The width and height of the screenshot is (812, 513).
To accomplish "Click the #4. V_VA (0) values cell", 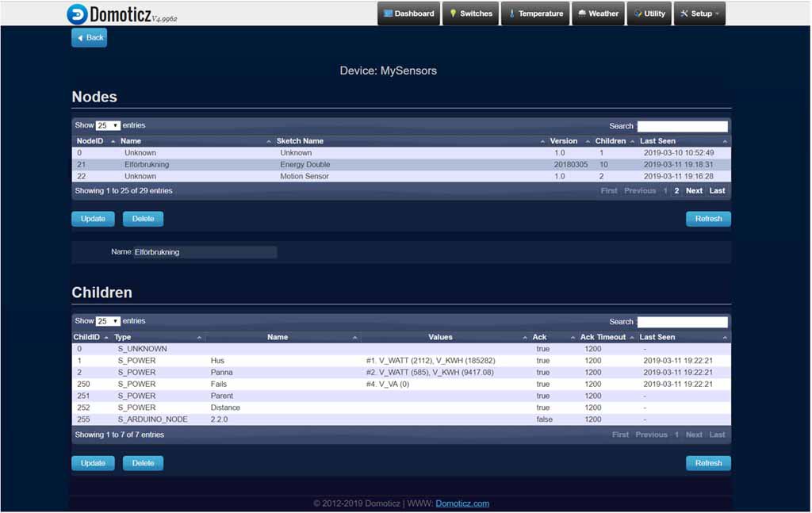I will pos(387,385).
